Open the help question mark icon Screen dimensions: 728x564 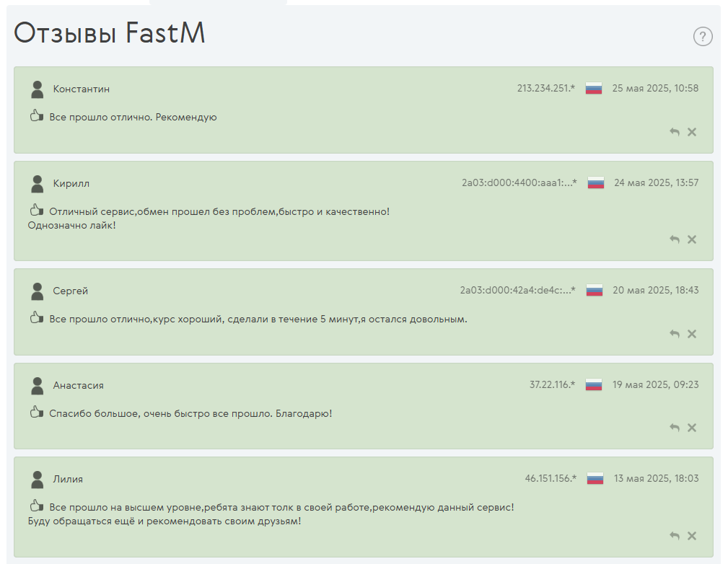(x=703, y=36)
